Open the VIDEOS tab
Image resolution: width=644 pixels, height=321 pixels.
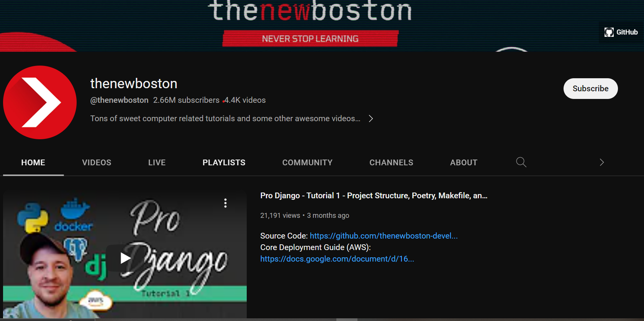(x=97, y=163)
